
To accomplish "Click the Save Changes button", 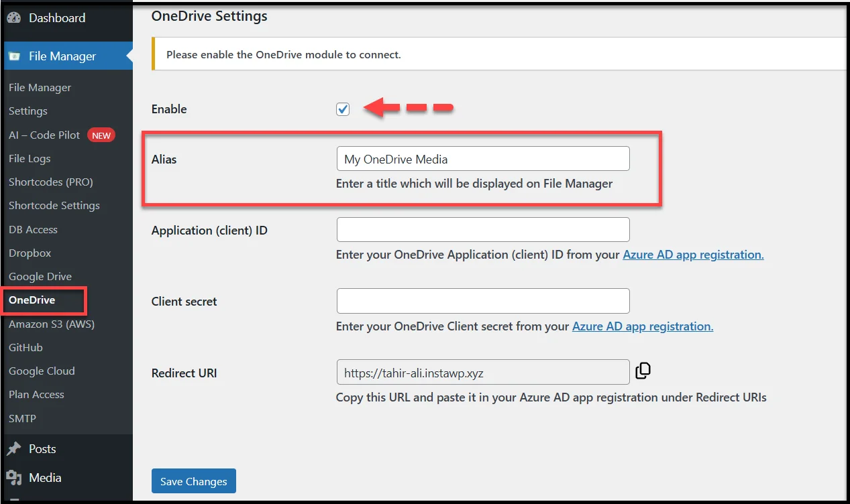I will pyautogui.click(x=193, y=481).
